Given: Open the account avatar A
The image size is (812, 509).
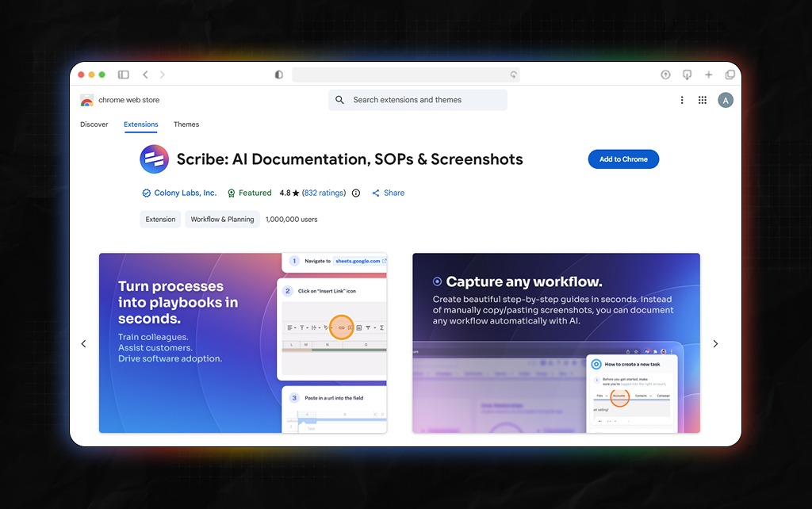Looking at the screenshot, I should [x=726, y=101].
